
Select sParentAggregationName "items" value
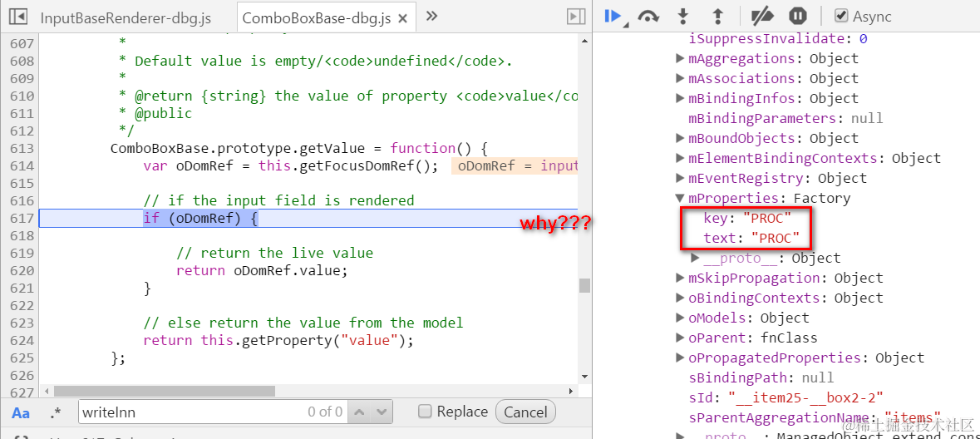tap(914, 417)
